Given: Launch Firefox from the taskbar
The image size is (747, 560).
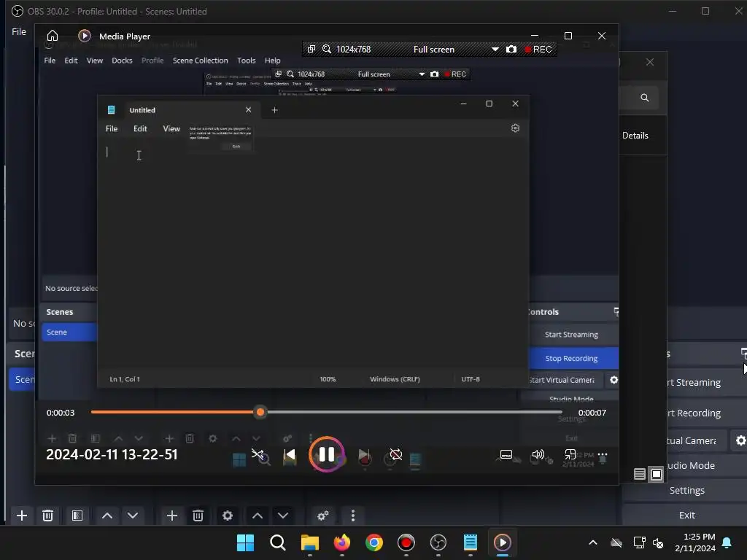Looking at the screenshot, I should tap(342, 542).
